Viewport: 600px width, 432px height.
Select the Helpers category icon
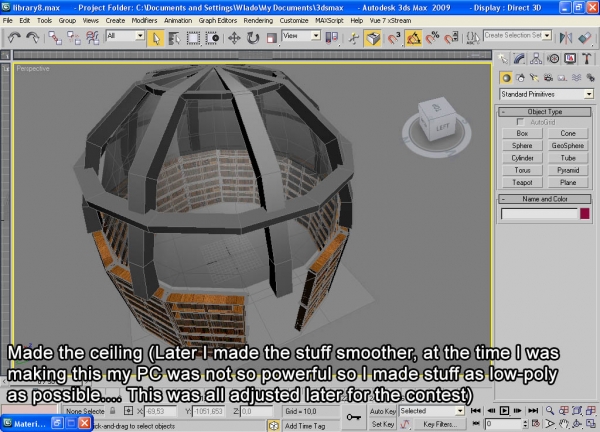click(x=562, y=78)
